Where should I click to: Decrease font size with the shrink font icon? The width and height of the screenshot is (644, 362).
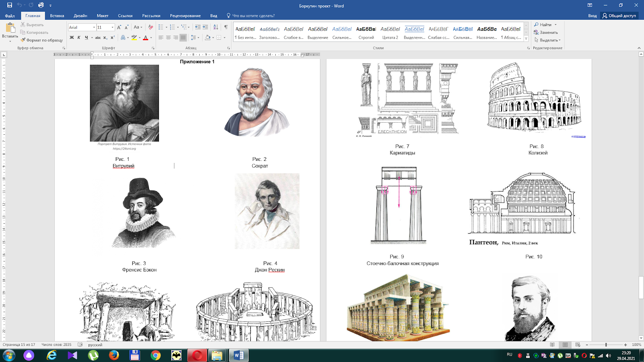pyautogui.click(x=126, y=27)
